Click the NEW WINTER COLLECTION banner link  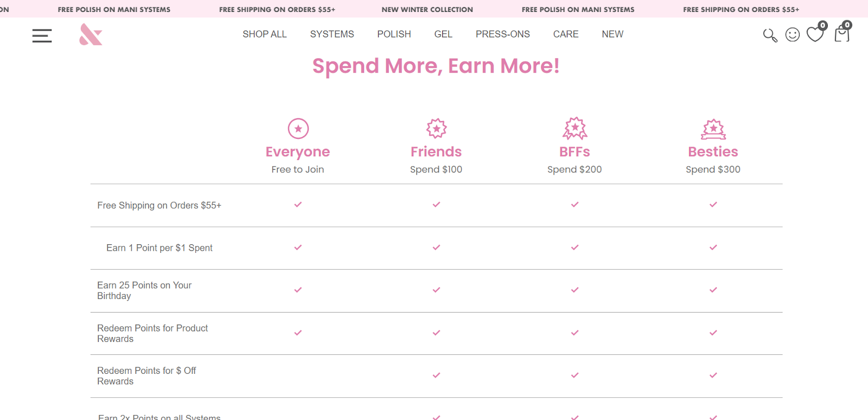pyautogui.click(x=427, y=9)
